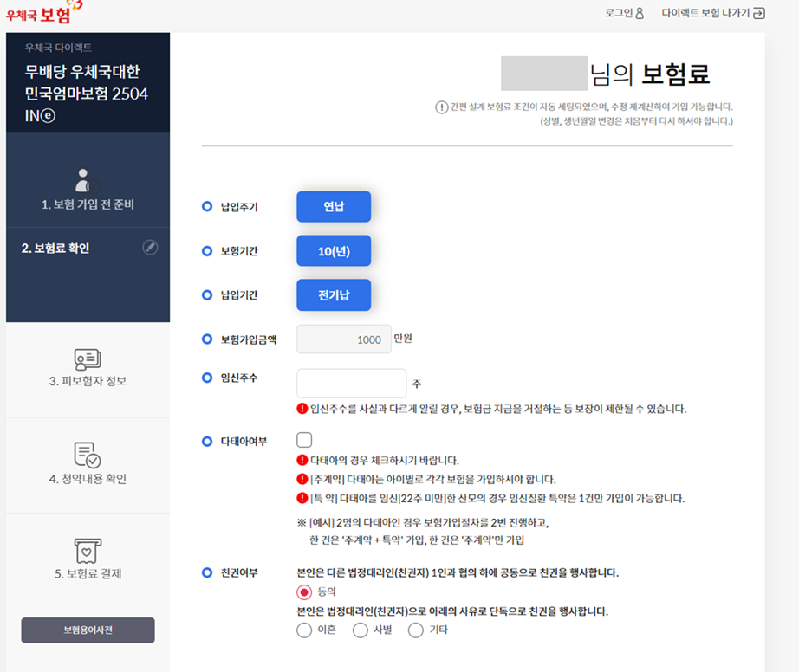Click the 로그인 link

click(x=624, y=13)
